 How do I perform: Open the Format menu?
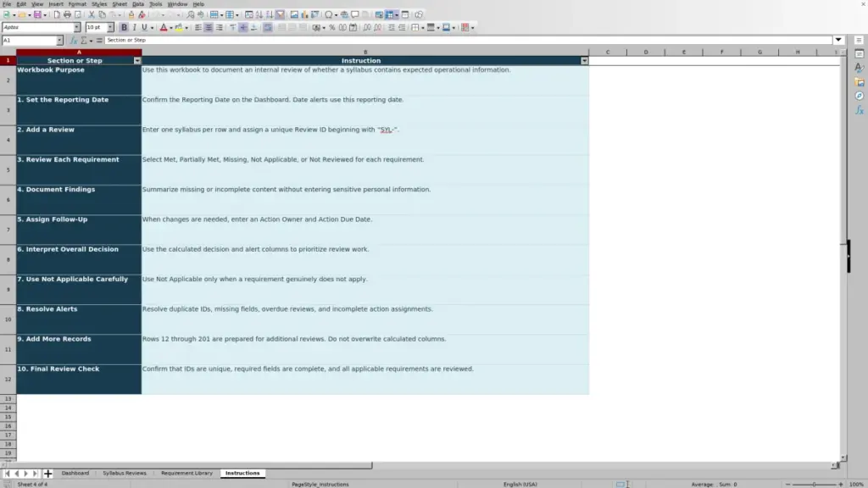click(x=77, y=4)
